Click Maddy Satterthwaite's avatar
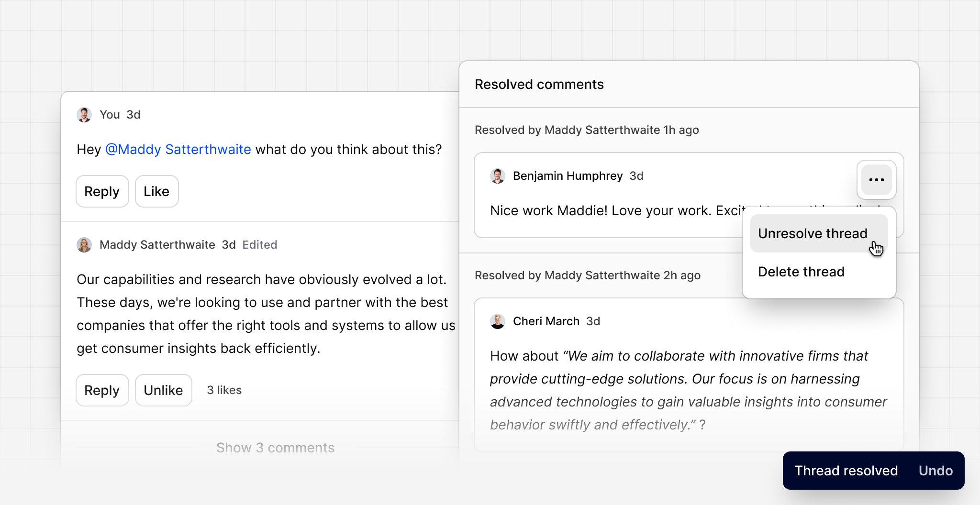 coord(84,244)
